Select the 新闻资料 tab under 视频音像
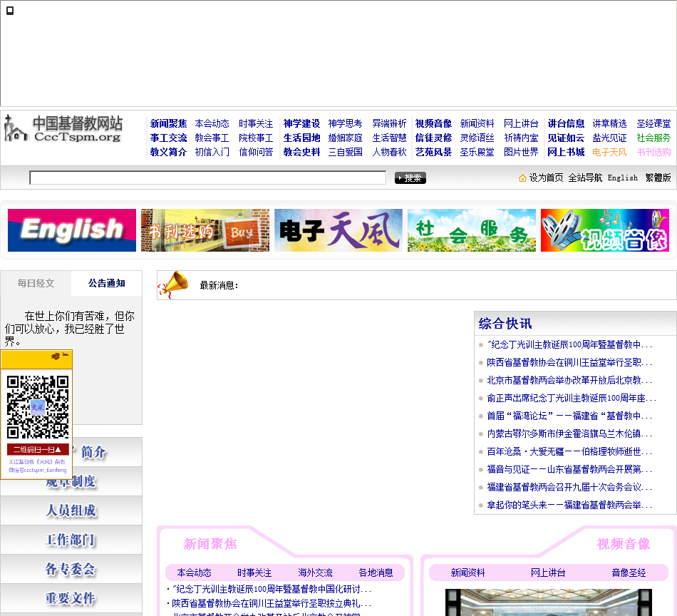The height and width of the screenshot is (616, 677). tap(468, 573)
